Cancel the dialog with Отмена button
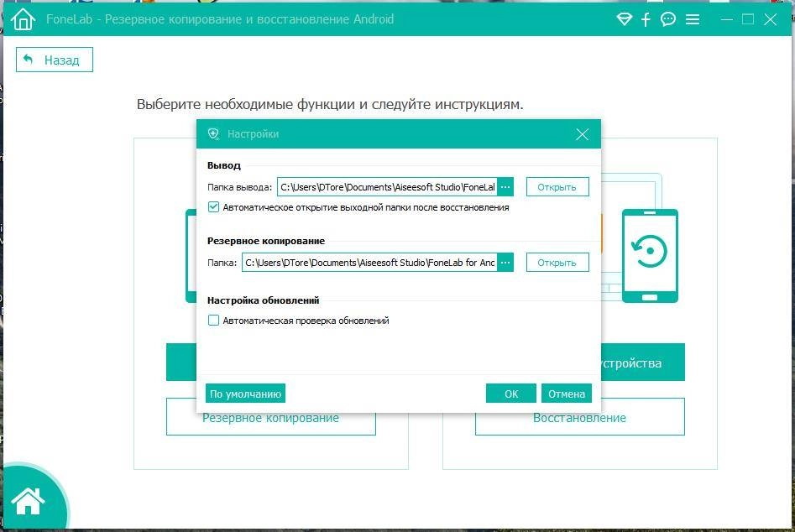The width and height of the screenshot is (795, 532). coord(567,394)
